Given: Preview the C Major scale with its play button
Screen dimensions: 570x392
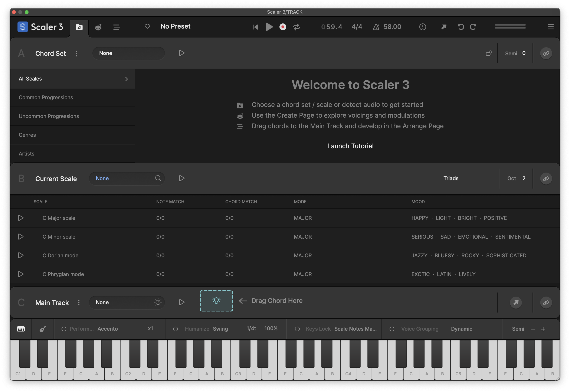Looking at the screenshot, I should tap(21, 218).
